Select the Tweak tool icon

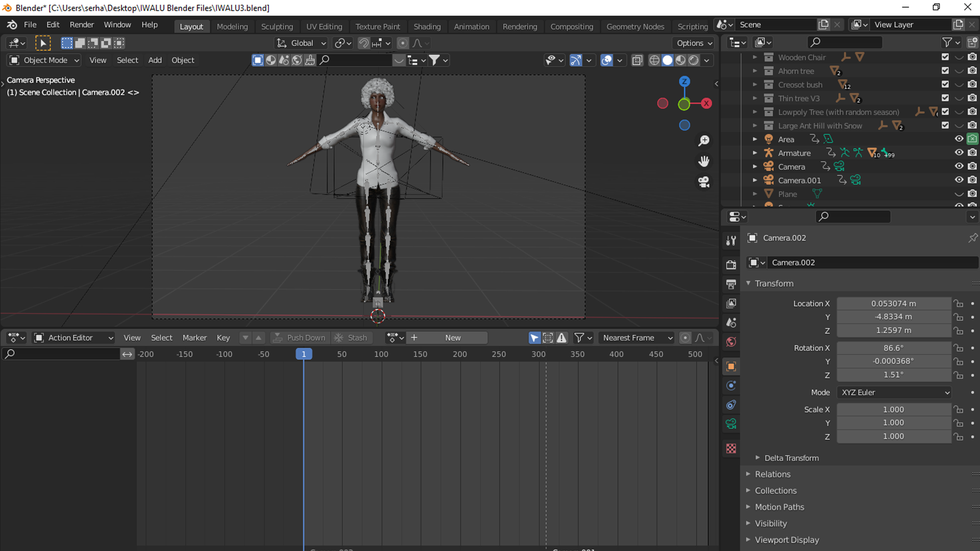click(x=43, y=43)
